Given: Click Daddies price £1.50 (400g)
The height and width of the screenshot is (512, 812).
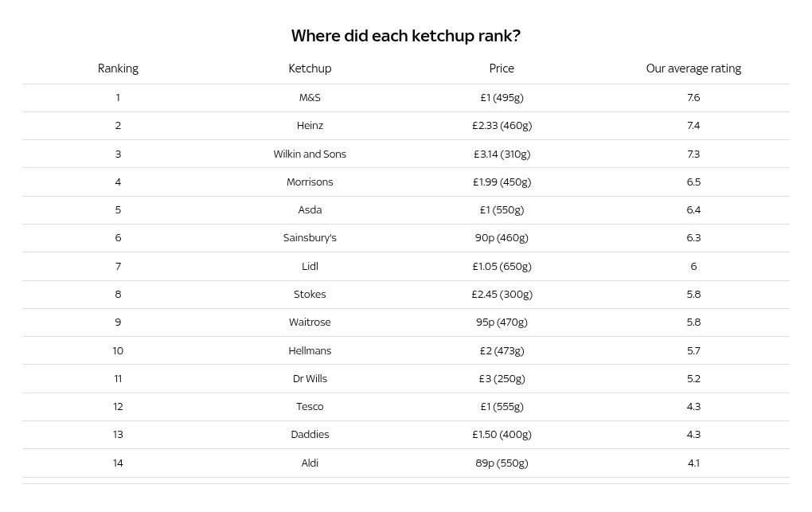Looking at the screenshot, I should [502, 435].
